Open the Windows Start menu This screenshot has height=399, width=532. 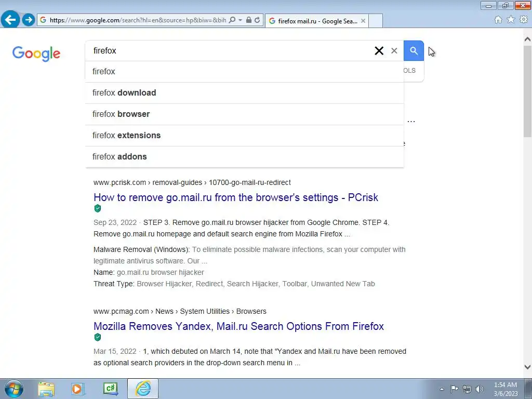click(x=14, y=389)
